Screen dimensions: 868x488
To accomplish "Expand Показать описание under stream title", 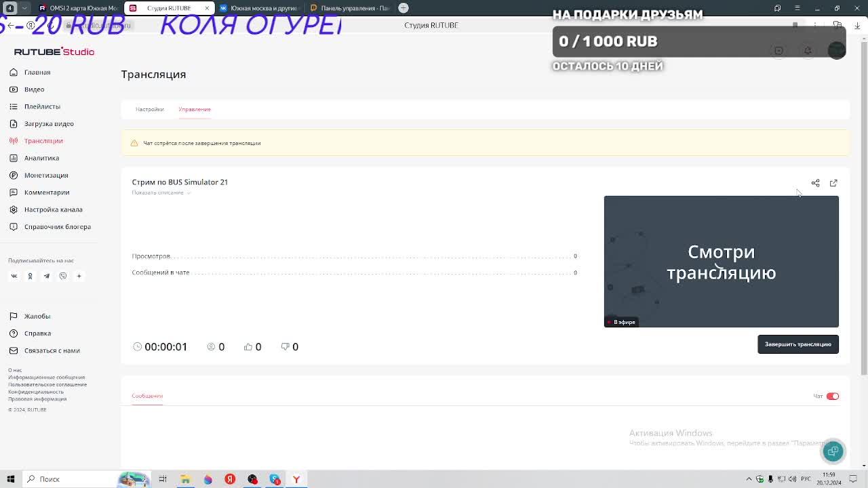I will (x=161, y=192).
